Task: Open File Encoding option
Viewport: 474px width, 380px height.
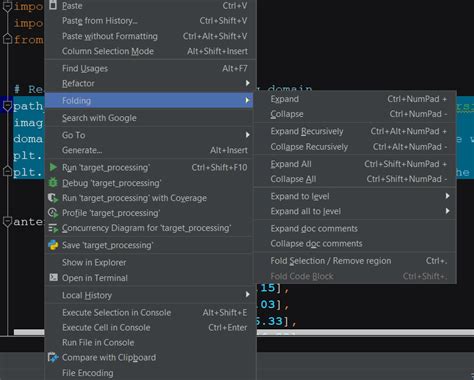Action: point(150,373)
